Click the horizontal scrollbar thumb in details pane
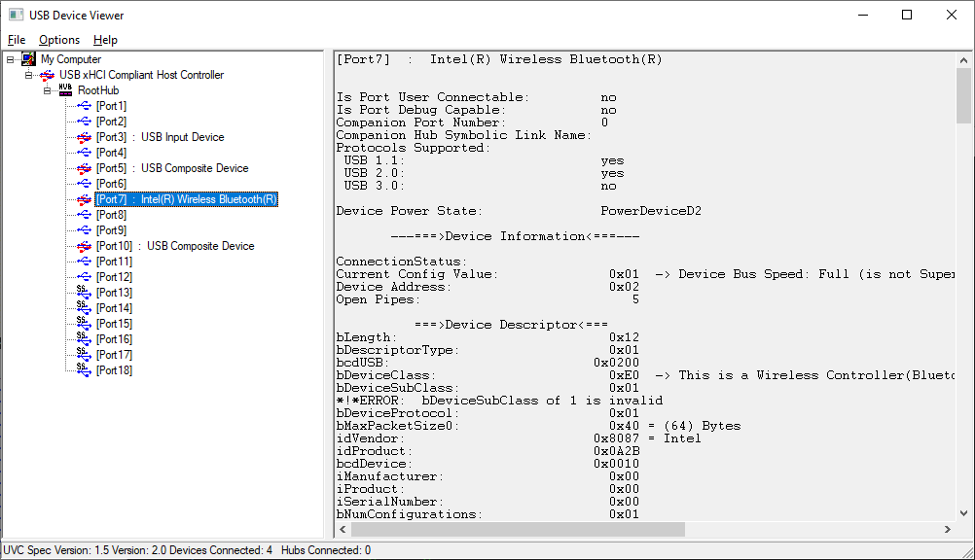 click(x=516, y=530)
